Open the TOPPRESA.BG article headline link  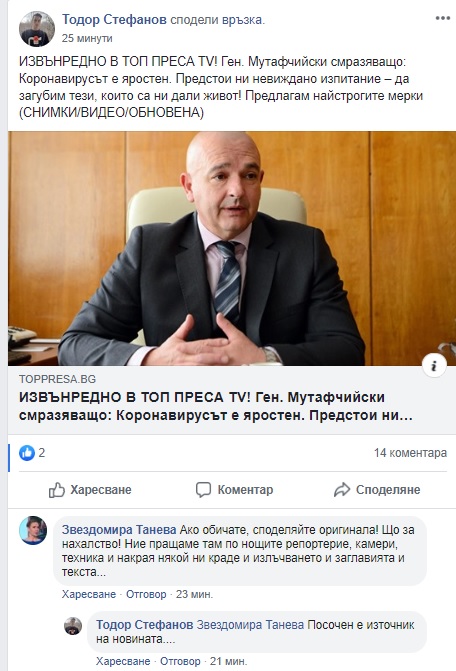216,406
